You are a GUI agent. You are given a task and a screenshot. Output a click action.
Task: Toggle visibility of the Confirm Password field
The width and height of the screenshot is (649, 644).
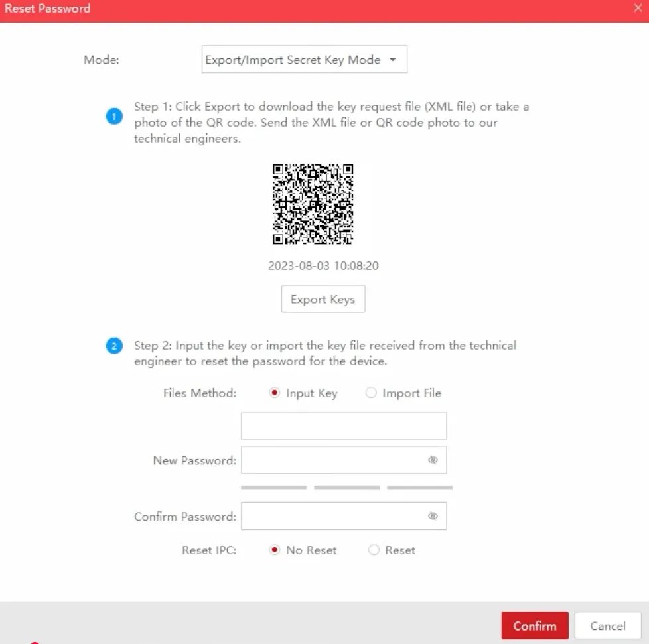pyautogui.click(x=433, y=516)
